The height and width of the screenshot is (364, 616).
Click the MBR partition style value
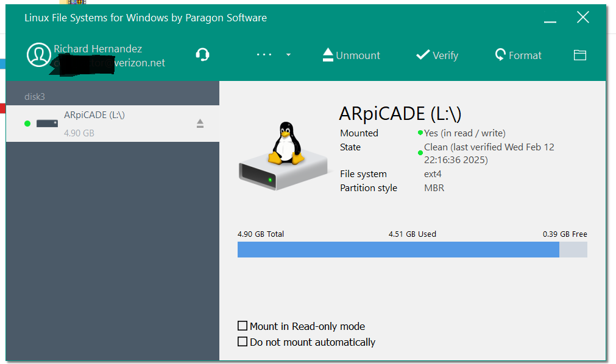pyautogui.click(x=434, y=188)
